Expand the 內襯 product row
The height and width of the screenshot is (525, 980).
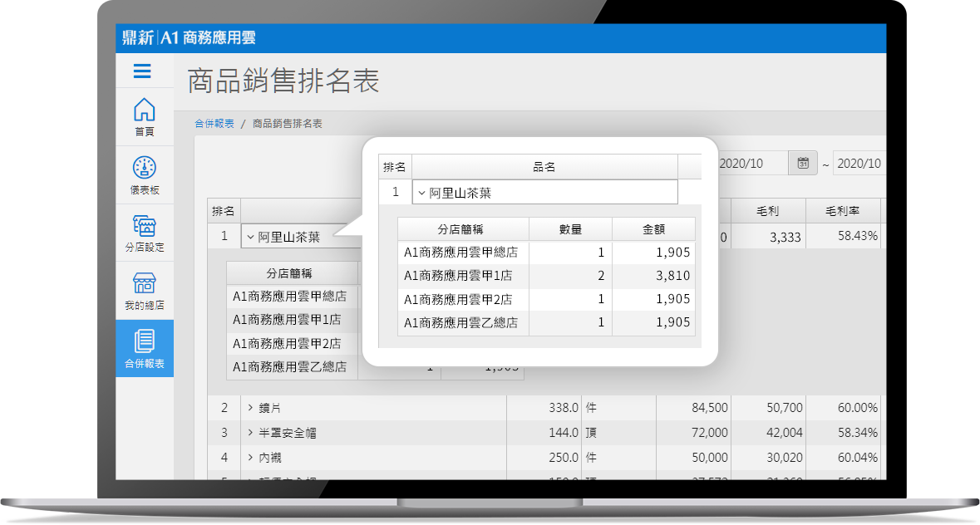pyautogui.click(x=249, y=458)
